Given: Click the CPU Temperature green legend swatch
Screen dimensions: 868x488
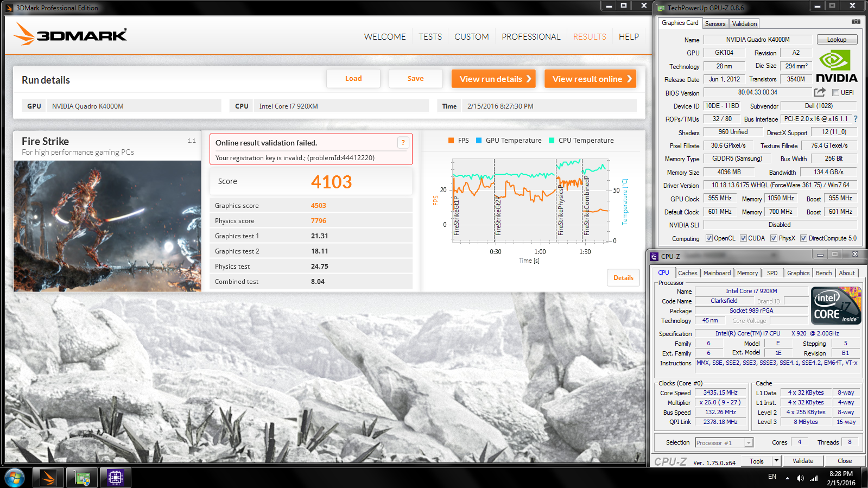Looking at the screenshot, I should (552, 141).
